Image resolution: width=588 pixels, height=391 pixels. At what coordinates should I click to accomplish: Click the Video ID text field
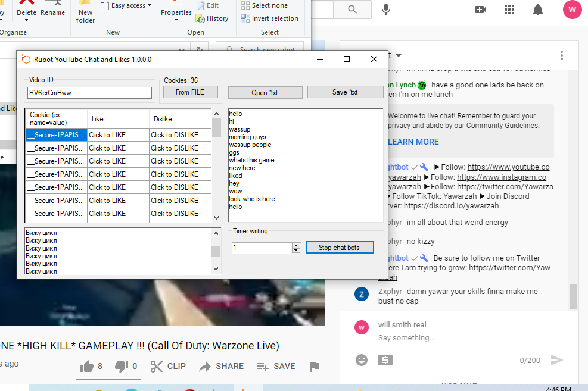point(89,93)
